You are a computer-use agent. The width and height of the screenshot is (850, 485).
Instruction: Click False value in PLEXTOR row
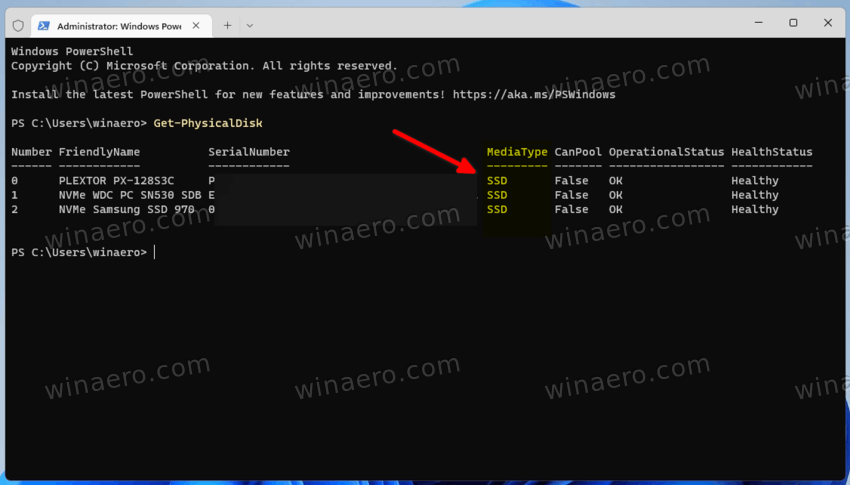pyautogui.click(x=571, y=180)
